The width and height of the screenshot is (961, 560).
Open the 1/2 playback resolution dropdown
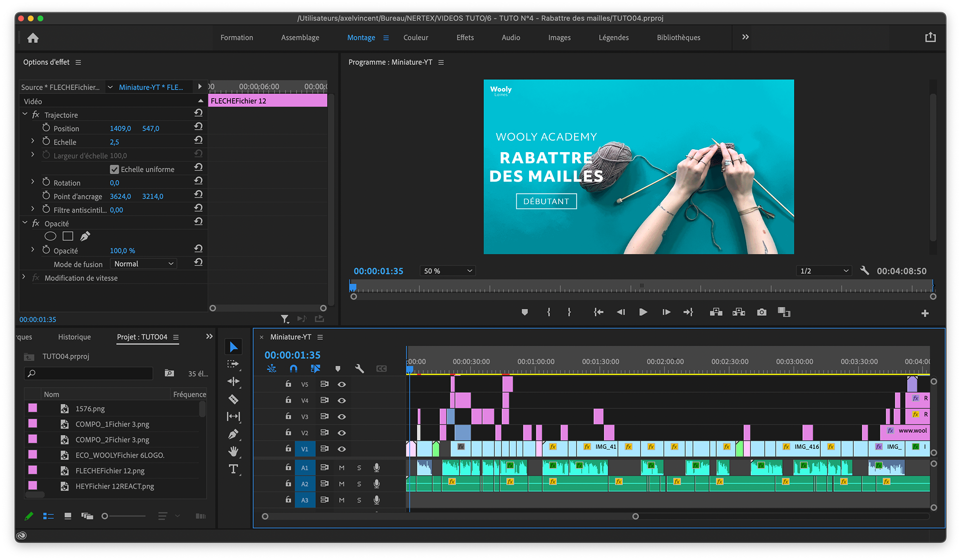tap(824, 271)
